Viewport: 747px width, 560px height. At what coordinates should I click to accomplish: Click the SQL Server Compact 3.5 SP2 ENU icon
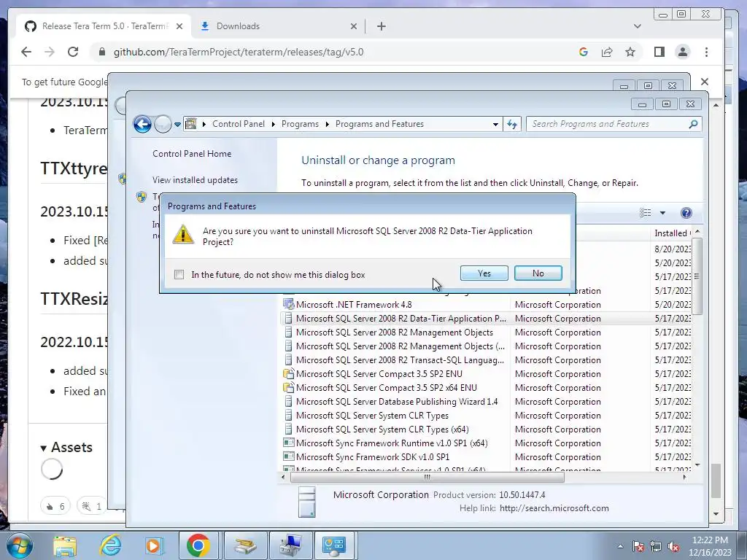click(288, 374)
